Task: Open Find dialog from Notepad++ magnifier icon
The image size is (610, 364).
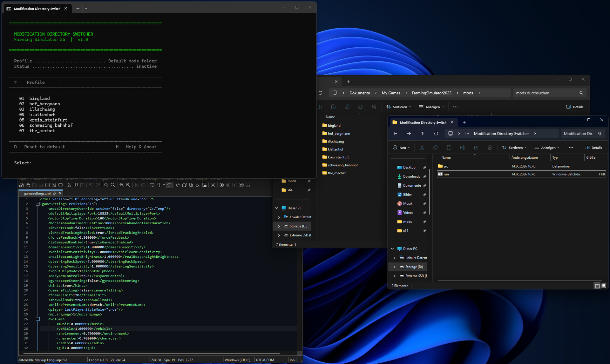Action: 106,185
